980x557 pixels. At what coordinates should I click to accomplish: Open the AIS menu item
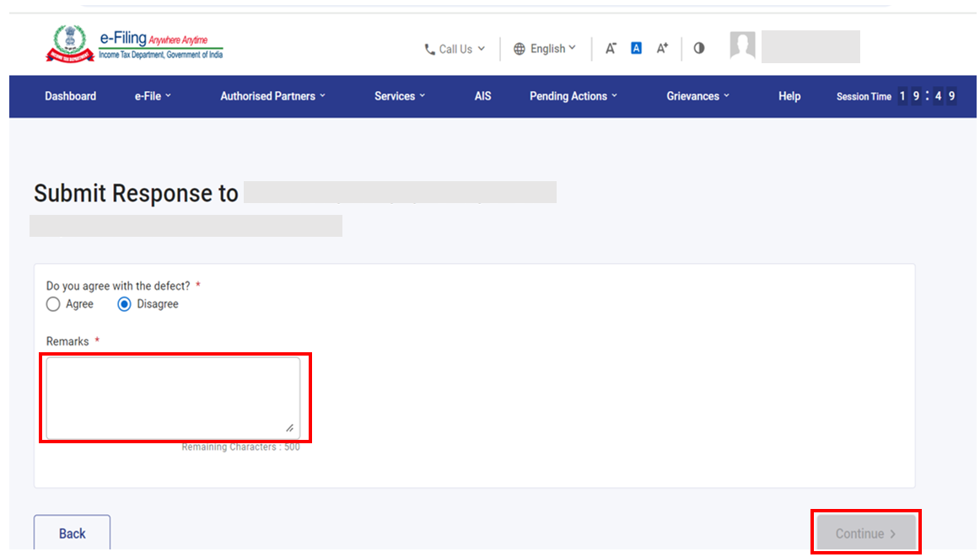point(482,96)
